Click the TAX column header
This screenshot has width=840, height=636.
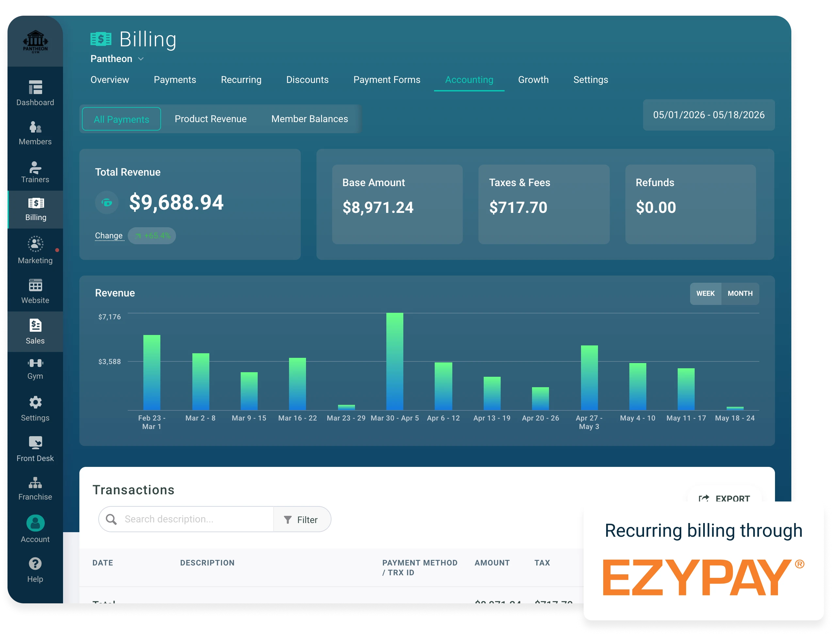pyautogui.click(x=542, y=563)
